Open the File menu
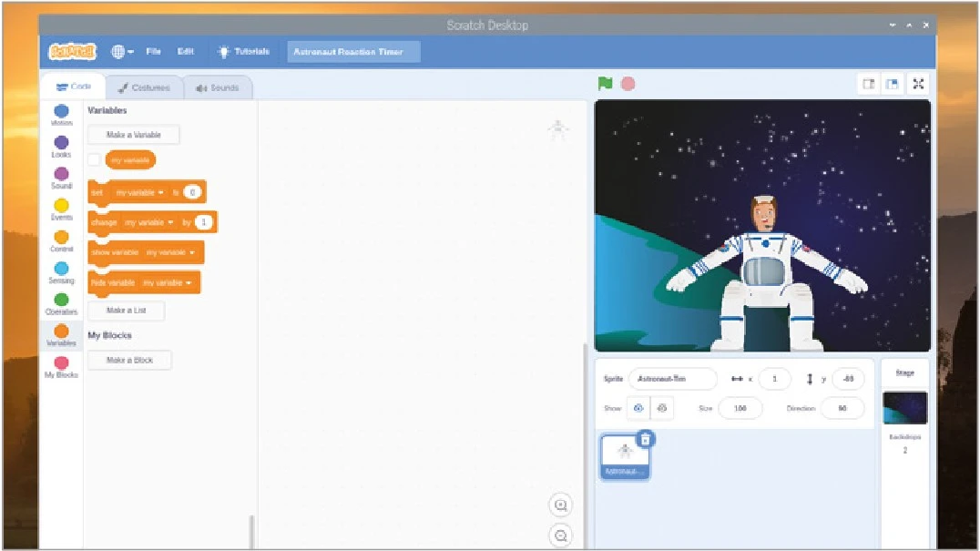This screenshot has height=551, width=980. (x=153, y=51)
